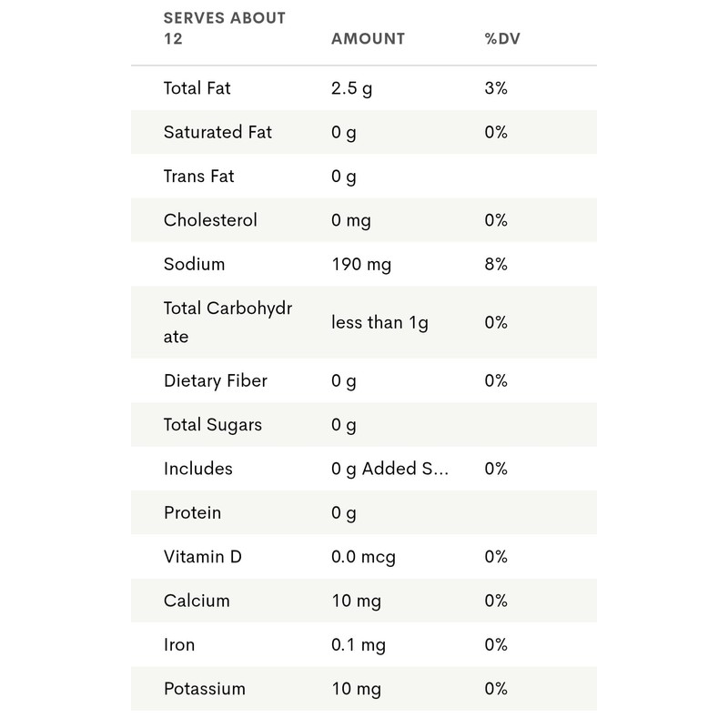The width and height of the screenshot is (728, 728).
Task: Select the Dietary Fiber row label
Action: pos(216,380)
